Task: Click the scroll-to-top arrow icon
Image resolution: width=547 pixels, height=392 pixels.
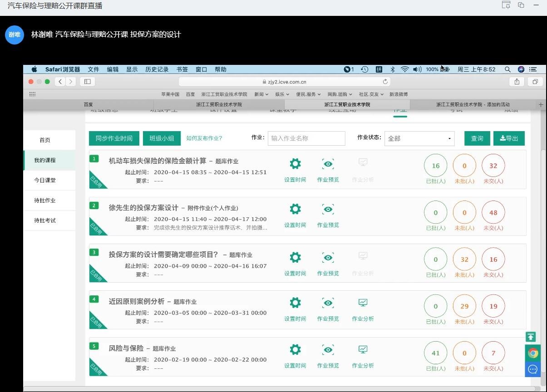Action: pyautogui.click(x=531, y=337)
